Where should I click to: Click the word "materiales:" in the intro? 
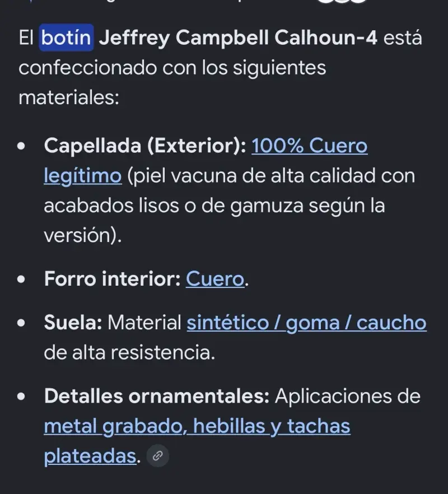pos(69,97)
